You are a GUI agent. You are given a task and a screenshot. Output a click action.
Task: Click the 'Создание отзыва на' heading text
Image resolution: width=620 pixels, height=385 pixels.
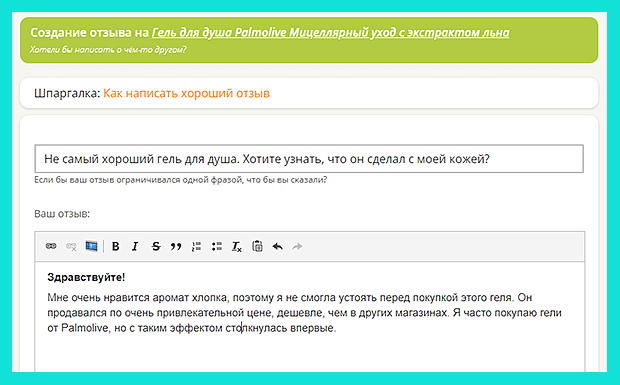coord(90,32)
